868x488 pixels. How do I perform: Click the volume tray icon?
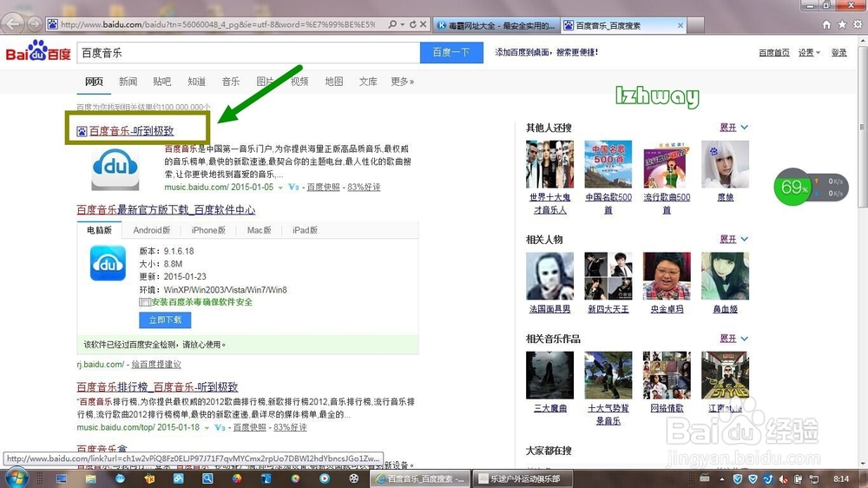(783, 478)
